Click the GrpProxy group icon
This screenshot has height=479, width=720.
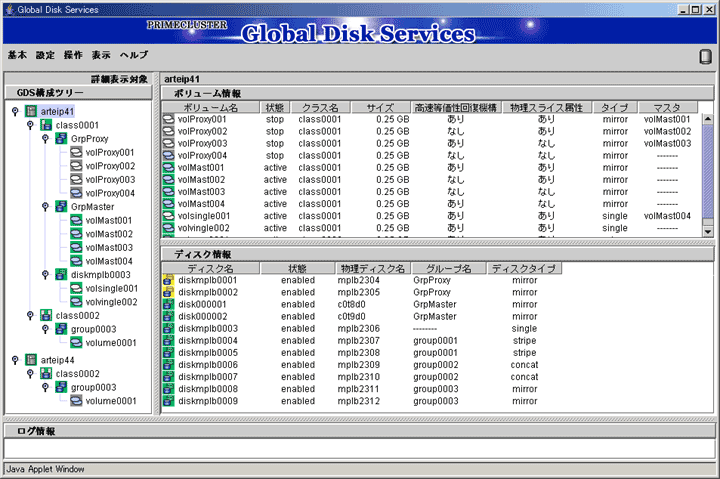[x=61, y=139]
